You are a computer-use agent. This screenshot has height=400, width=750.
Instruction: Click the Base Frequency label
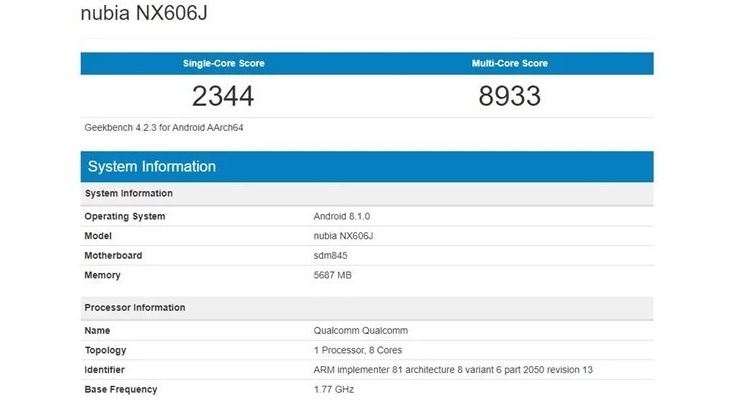[x=121, y=389]
